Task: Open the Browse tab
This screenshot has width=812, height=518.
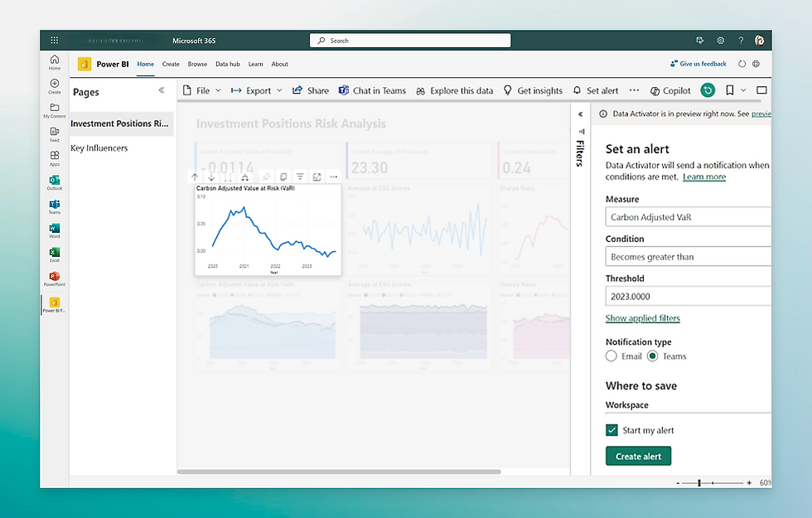Action: 197,64
